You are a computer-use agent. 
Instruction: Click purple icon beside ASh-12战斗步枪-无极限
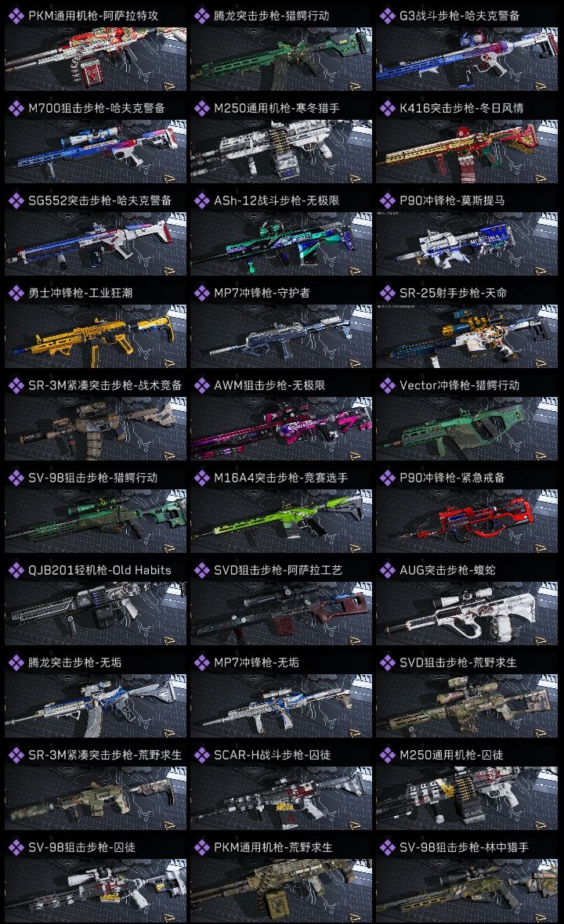pos(201,200)
